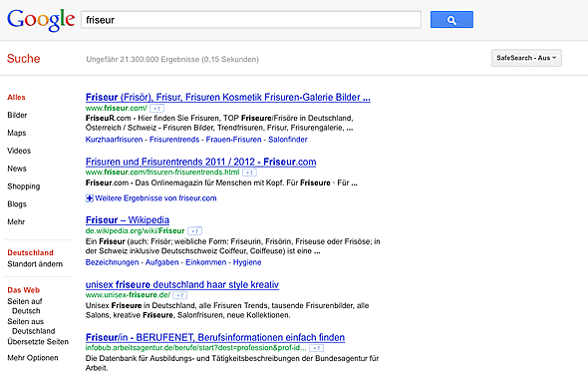The height and width of the screenshot is (376, 588).
Task: Open Frisuren und Frisurentrends 2011 / 2012 result
Action: [200, 162]
